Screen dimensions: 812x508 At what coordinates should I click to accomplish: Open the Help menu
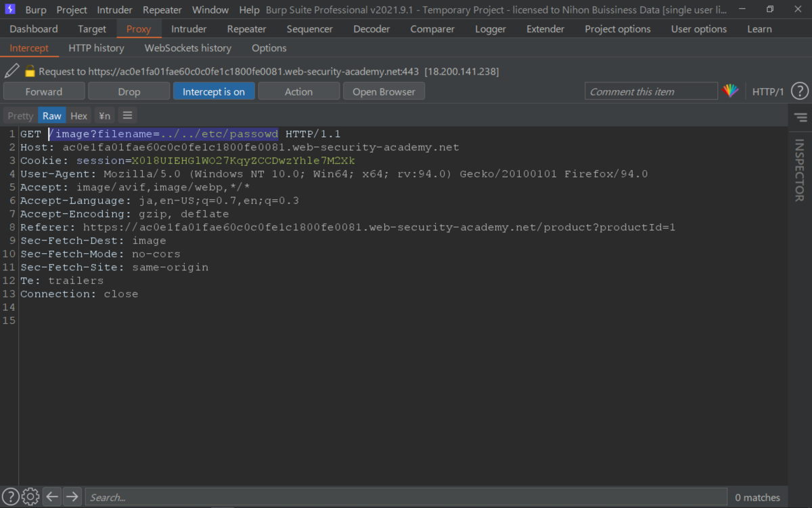[249, 10]
